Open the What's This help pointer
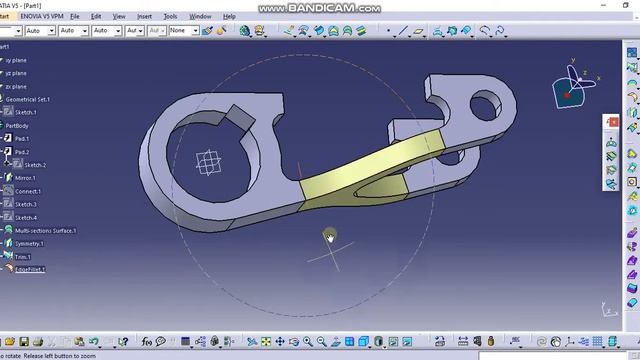 [x=123, y=342]
